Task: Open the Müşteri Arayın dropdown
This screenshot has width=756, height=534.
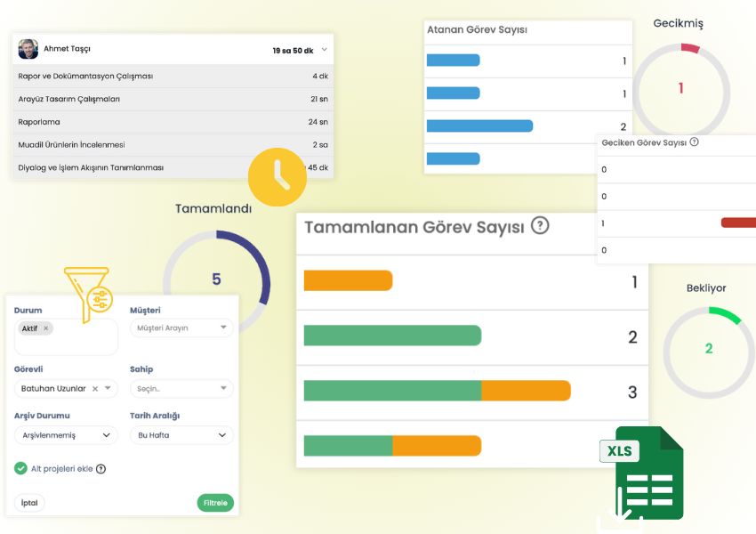Action: [181, 328]
